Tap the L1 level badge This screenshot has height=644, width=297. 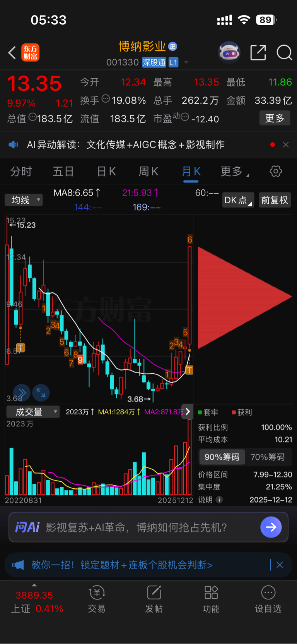173,62
